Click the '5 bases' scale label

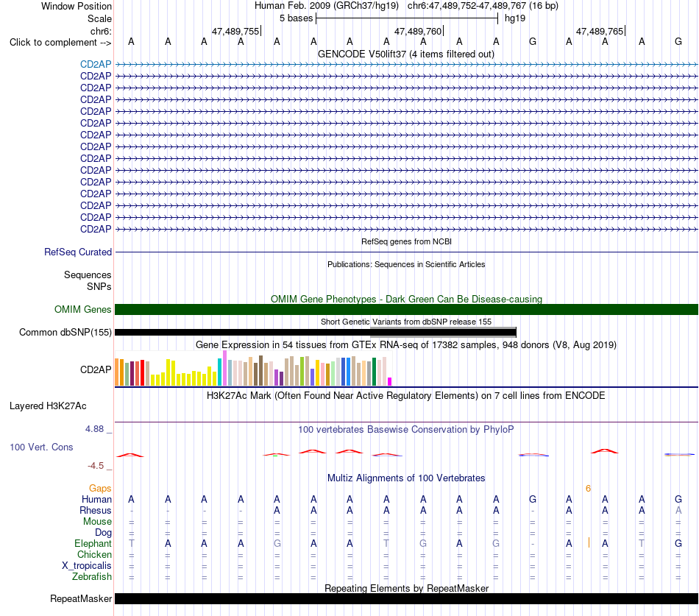(x=296, y=18)
